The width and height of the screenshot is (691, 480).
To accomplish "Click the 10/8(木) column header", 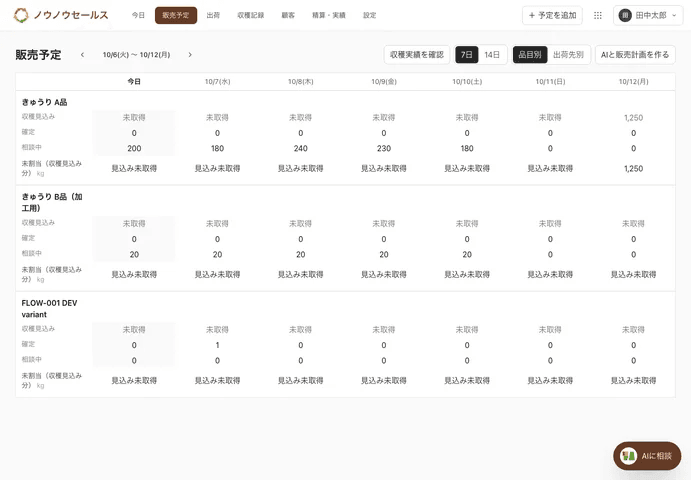I will 301,82.
